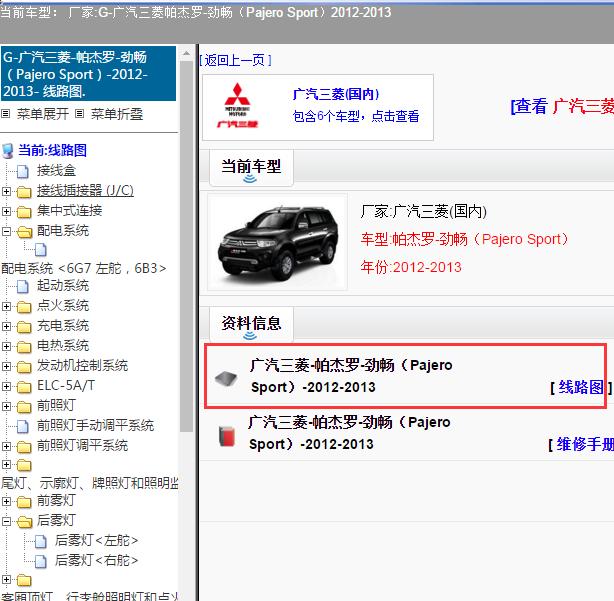Click the page icon of 后雾灯<右舵>
Viewport: 614px width, 601px height.
coord(41,561)
